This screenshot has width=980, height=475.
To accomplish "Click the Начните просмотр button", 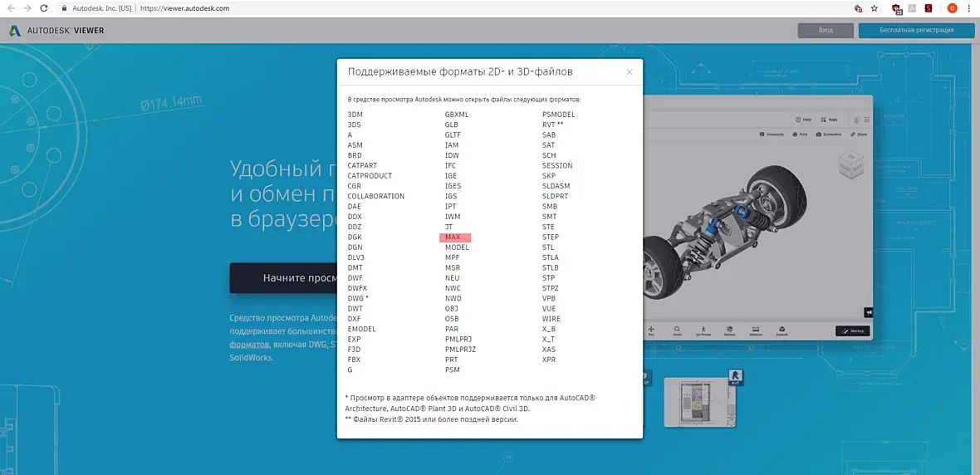I will (x=284, y=278).
